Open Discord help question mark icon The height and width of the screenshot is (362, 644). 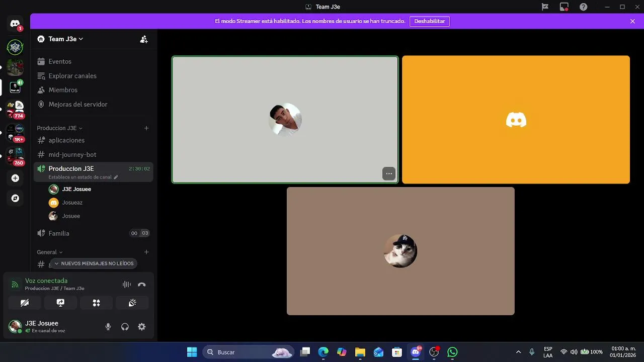(x=583, y=7)
